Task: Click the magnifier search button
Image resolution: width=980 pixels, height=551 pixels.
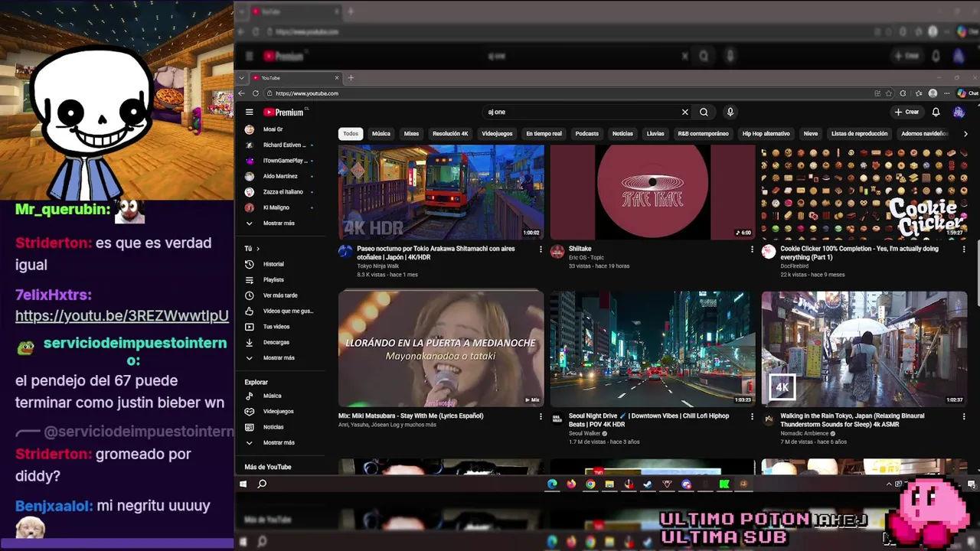Action: 704,112
